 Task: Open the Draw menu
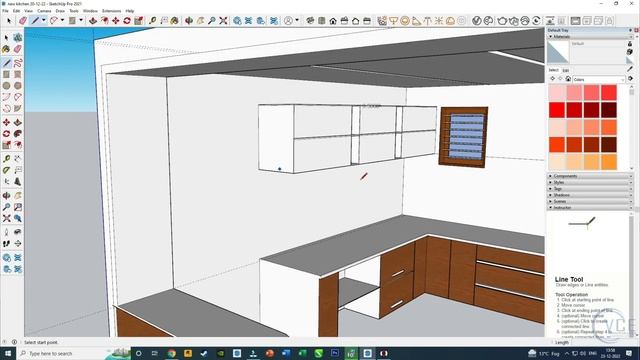[x=60, y=11]
